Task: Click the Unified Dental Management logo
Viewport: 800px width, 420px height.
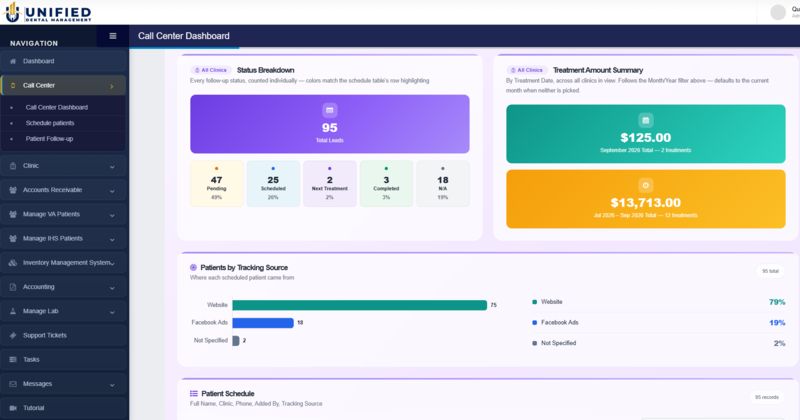Action: click(47, 12)
